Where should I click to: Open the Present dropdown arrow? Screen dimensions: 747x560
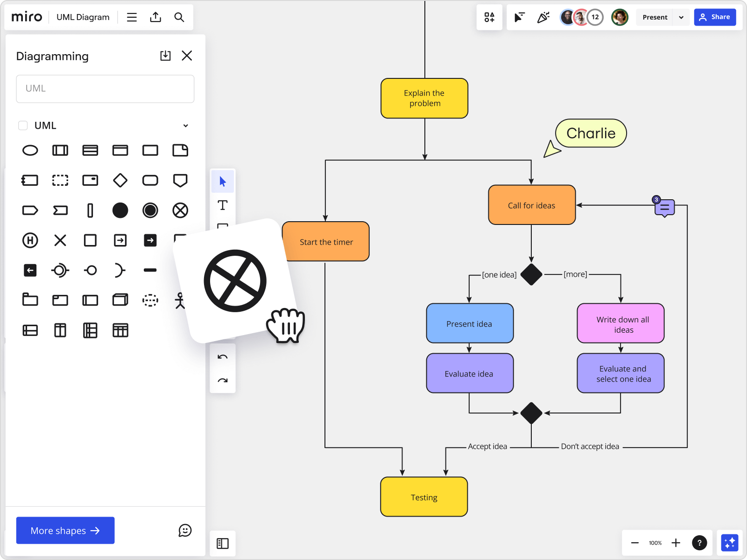pyautogui.click(x=681, y=17)
